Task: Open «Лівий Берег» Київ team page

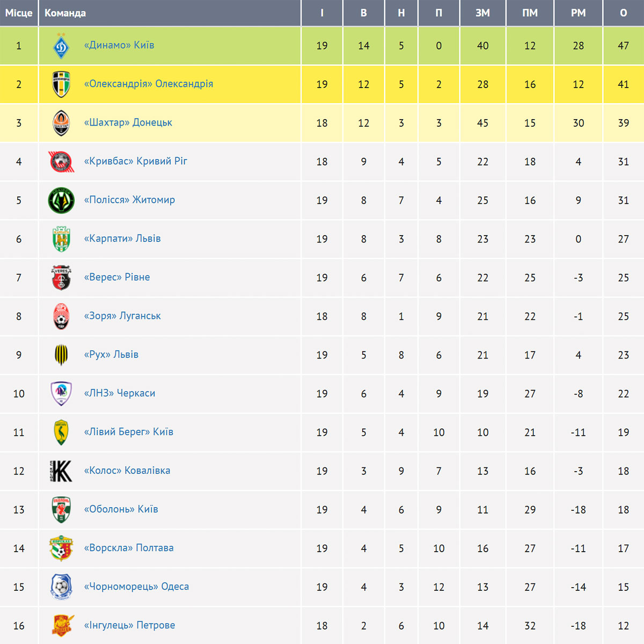Action: 129,431
